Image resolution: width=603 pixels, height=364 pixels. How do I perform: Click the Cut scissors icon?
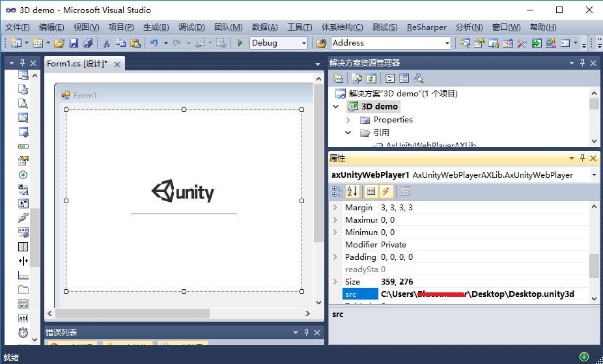pos(107,43)
